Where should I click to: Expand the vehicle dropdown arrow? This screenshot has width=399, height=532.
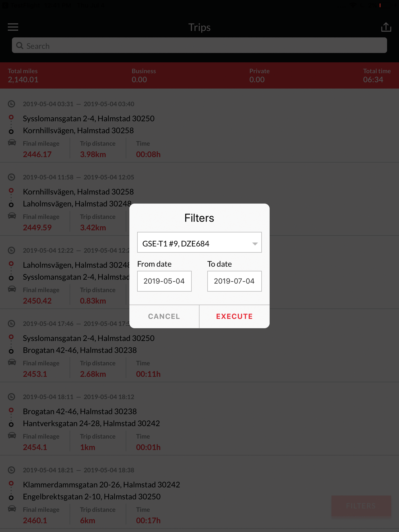pyautogui.click(x=255, y=244)
